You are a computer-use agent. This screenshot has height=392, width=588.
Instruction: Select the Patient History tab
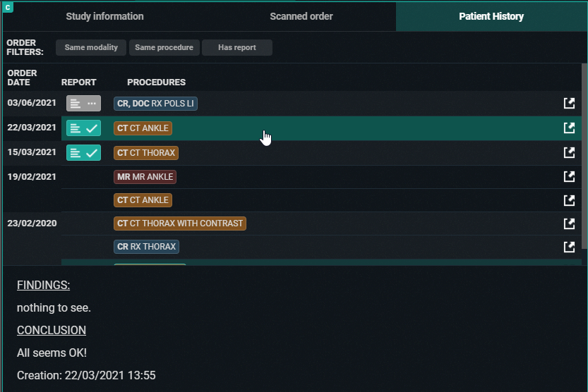click(x=491, y=16)
